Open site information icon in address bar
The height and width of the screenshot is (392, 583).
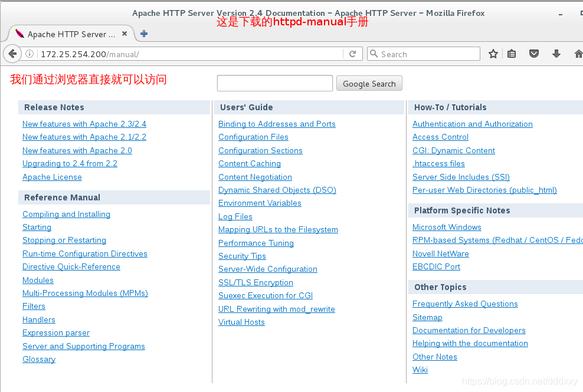(x=30, y=54)
